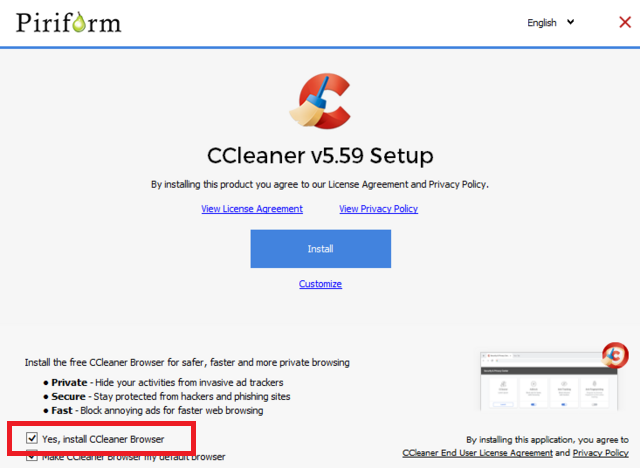
Task: Click the Secure bullet feature text
Action: tap(171, 396)
